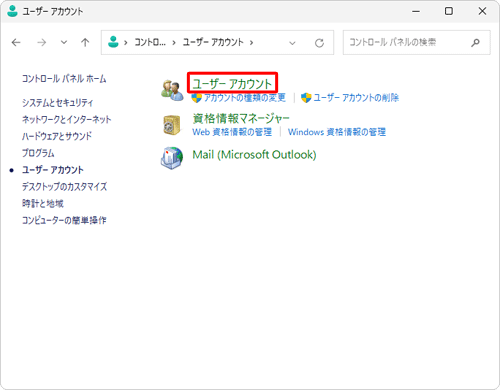Click shield icon beside アカウントの種類の変更
The width and height of the screenshot is (500, 390).
[x=197, y=98]
